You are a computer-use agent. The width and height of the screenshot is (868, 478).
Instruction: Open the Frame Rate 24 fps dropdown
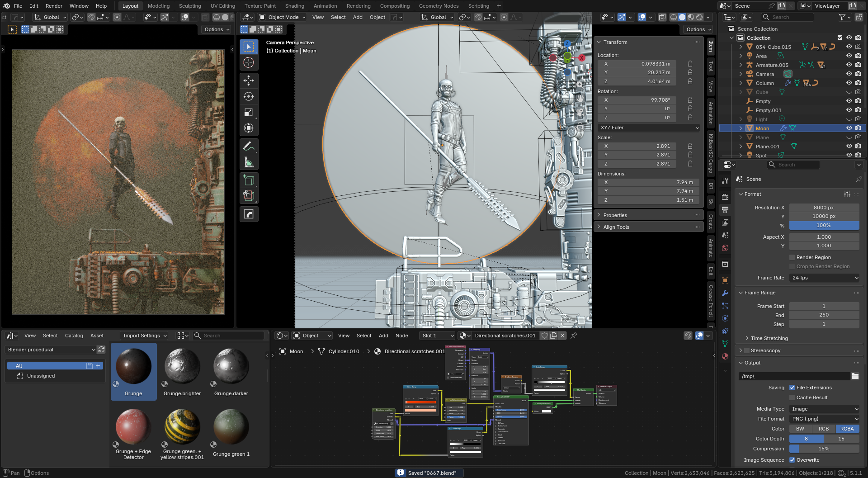824,278
